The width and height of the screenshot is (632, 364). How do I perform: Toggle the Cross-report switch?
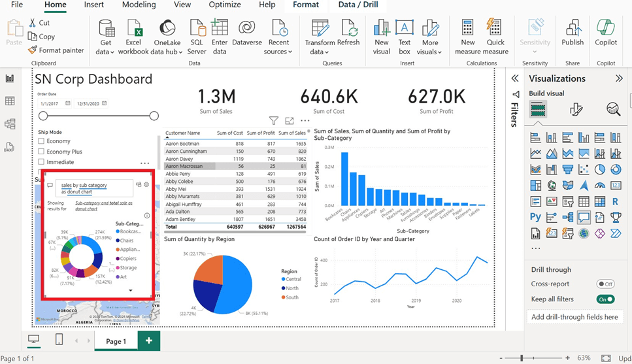[605, 284]
